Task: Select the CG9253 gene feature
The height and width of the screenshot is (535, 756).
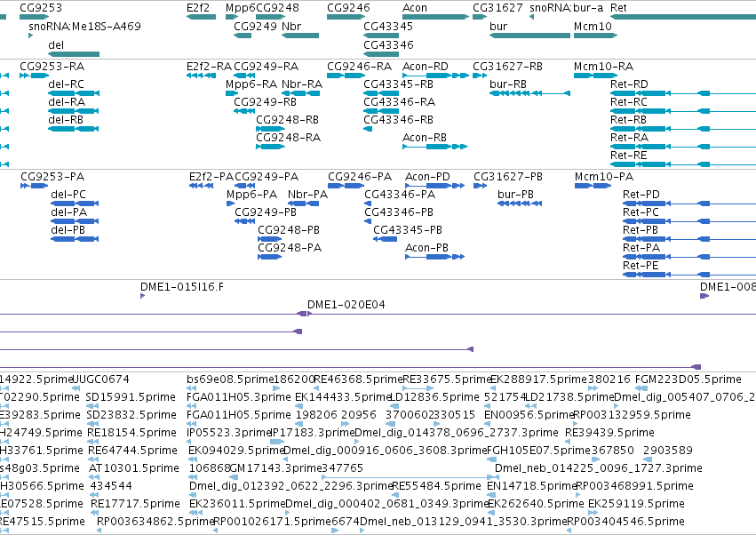Action: click(x=35, y=17)
